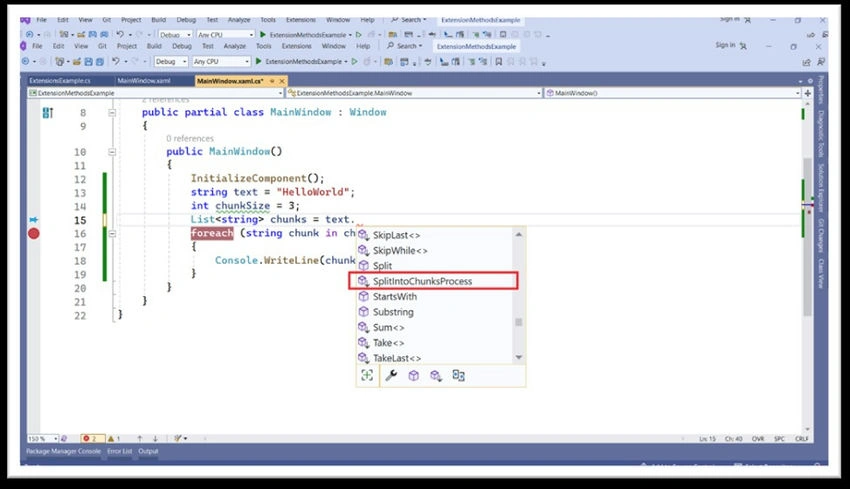
Task: Select SkipLast<> in the IntelliSense list
Action: [434, 235]
